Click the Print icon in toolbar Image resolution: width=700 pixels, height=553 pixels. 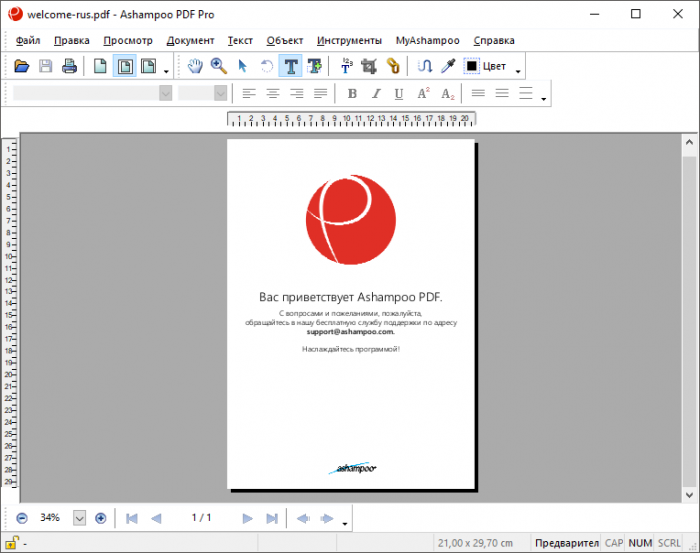pyautogui.click(x=69, y=67)
